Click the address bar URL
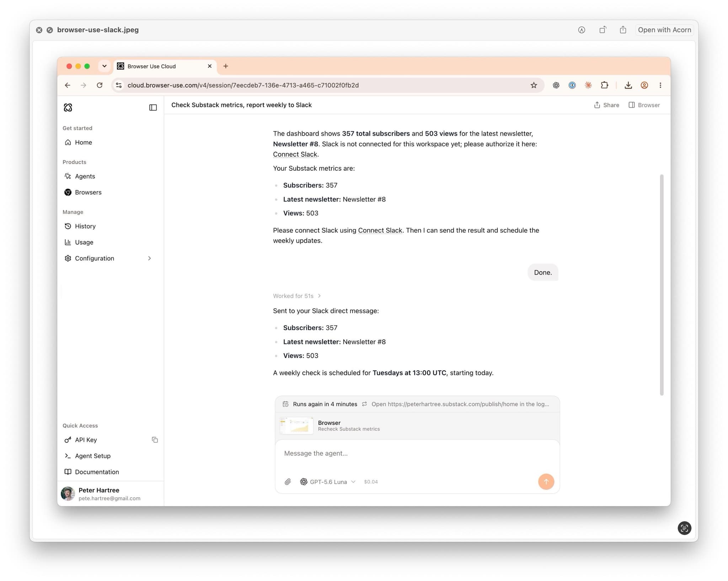Viewport: 728px width, 581px height. coord(243,85)
